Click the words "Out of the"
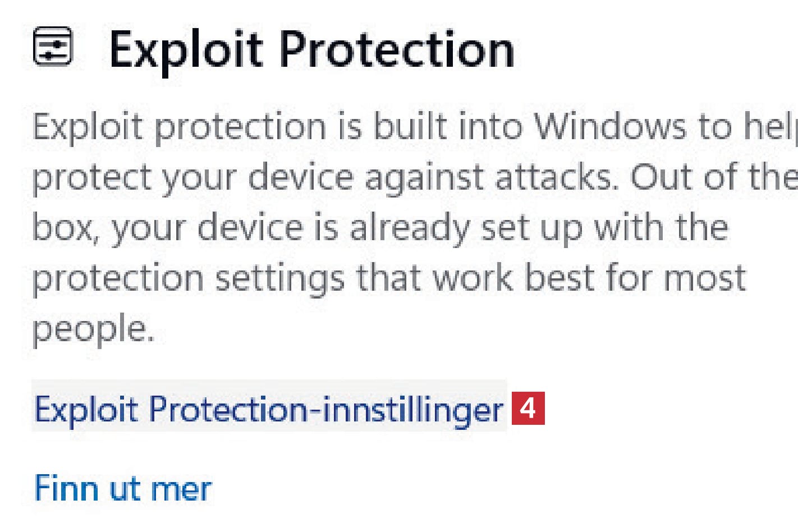This screenshot has height=532, width=798. tap(714, 177)
